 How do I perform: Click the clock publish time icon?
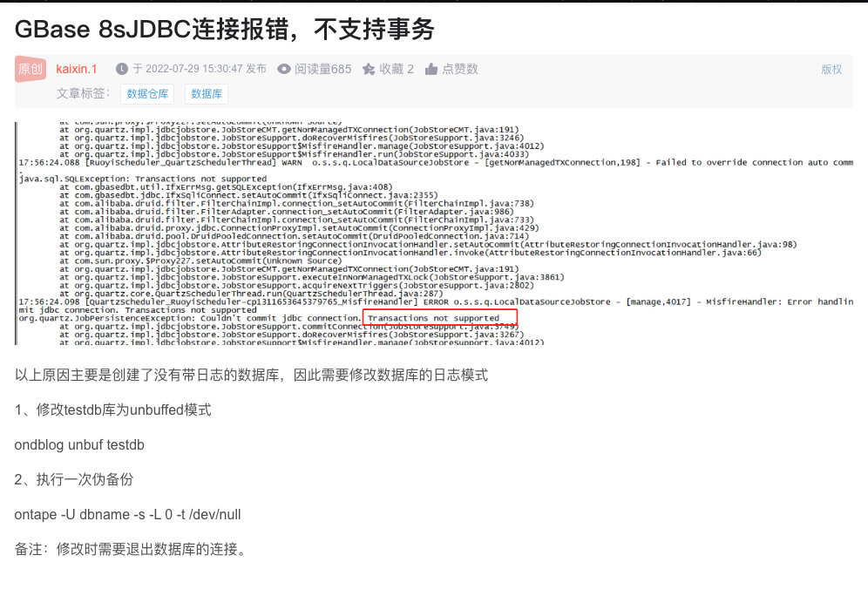[122, 69]
